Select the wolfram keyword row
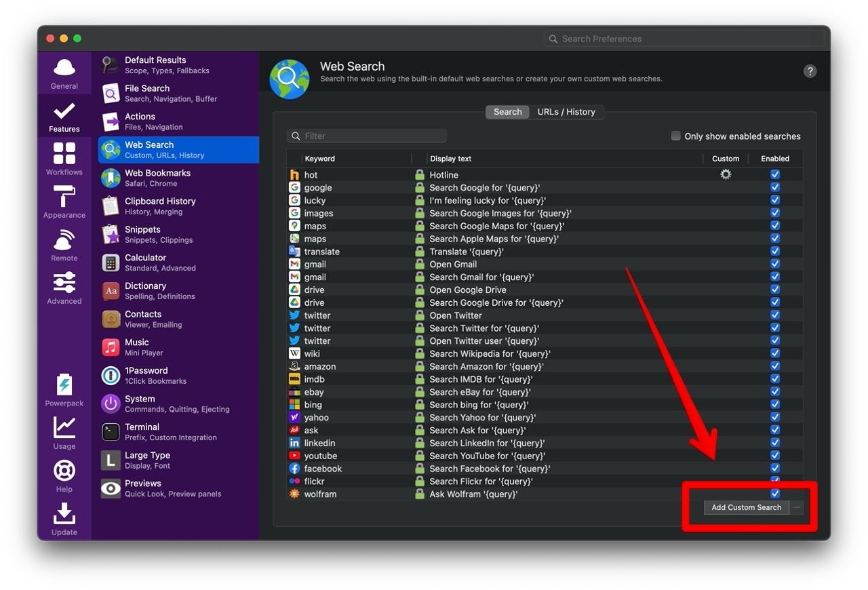The width and height of the screenshot is (868, 590). (x=545, y=494)
